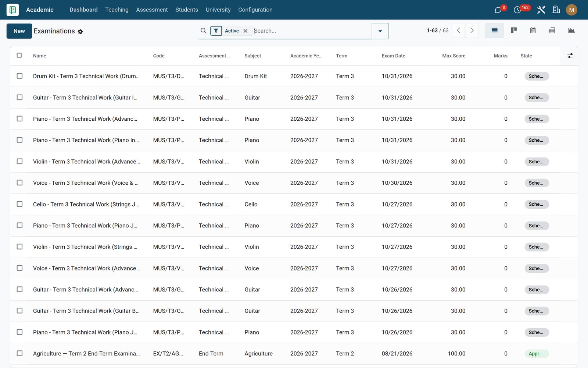
Task: Select the Voice exam dated 10/30/2026 checkbox
Action: (19, 183)
